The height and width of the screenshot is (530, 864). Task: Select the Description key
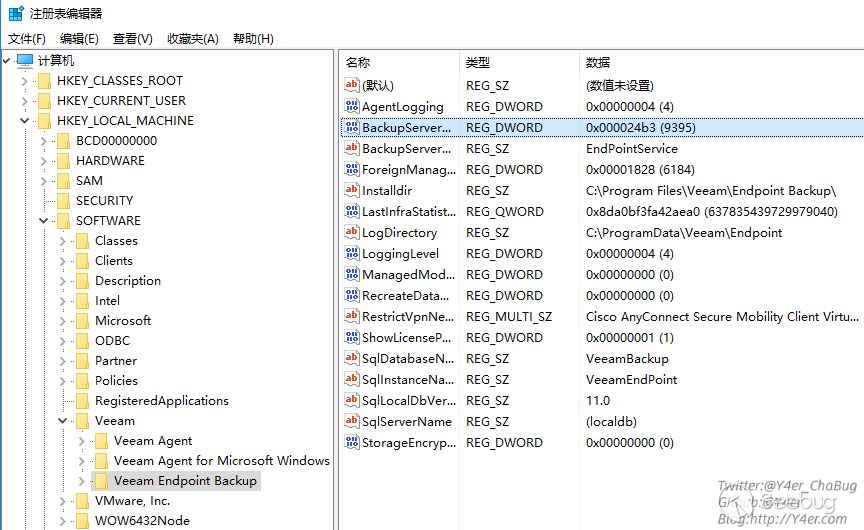pyautogui.click(x=128, y=281)
